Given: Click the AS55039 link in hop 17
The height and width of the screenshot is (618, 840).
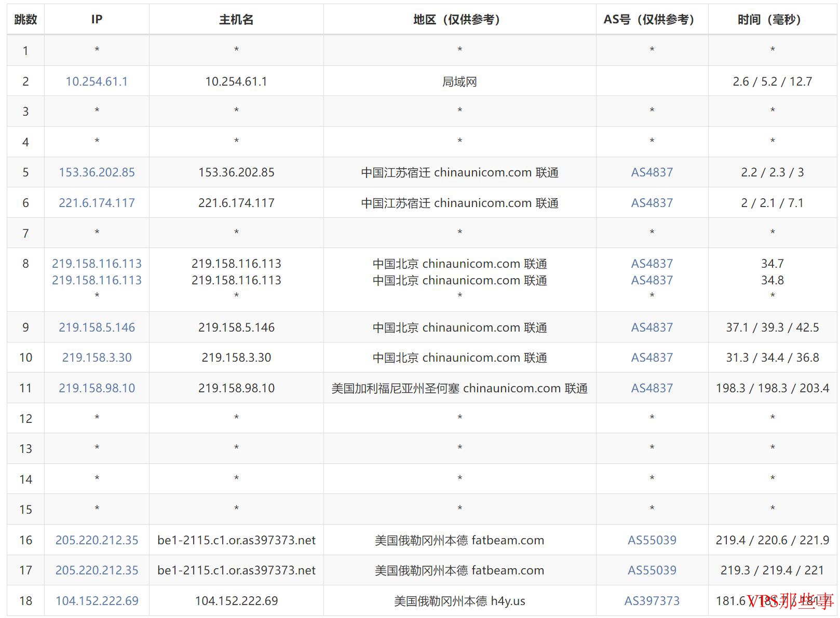Looking at the screenshot, I should tap(652, 570).
